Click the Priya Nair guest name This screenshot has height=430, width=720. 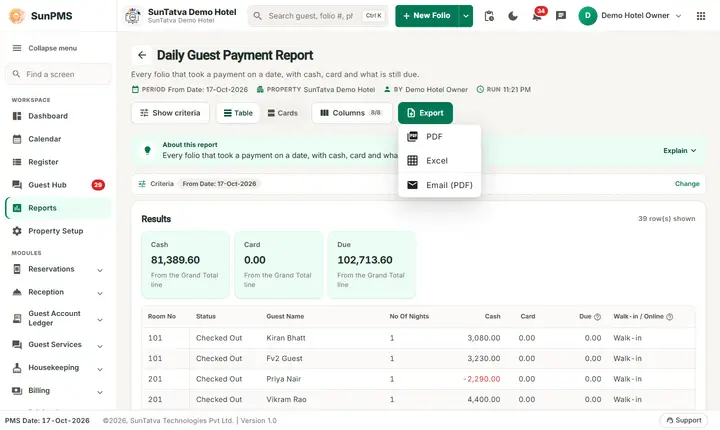tap(283, 379)
